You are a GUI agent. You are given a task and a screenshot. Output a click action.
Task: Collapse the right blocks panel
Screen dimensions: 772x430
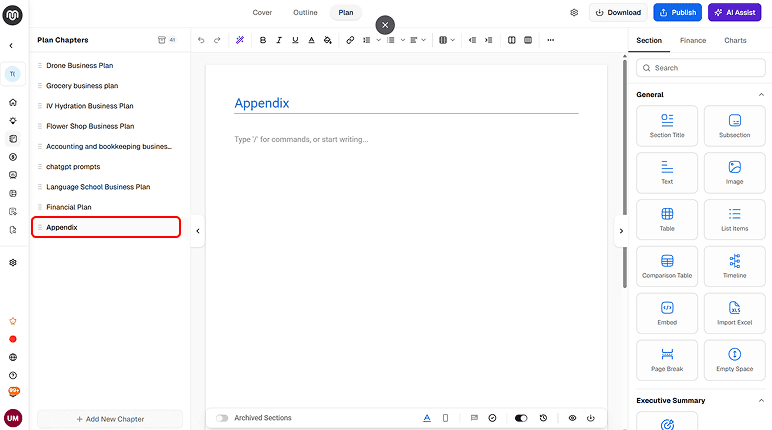coord(621,231)
